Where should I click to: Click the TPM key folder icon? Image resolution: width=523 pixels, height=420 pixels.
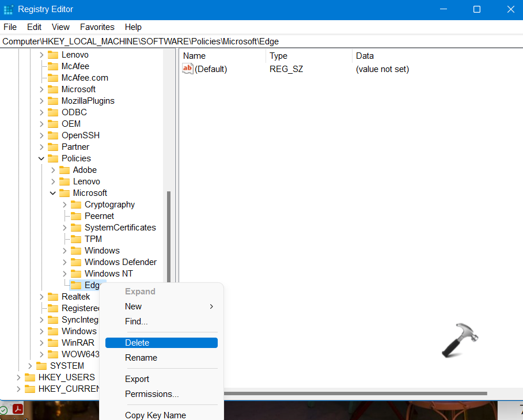pyautogui.click(x=77, y=239)
